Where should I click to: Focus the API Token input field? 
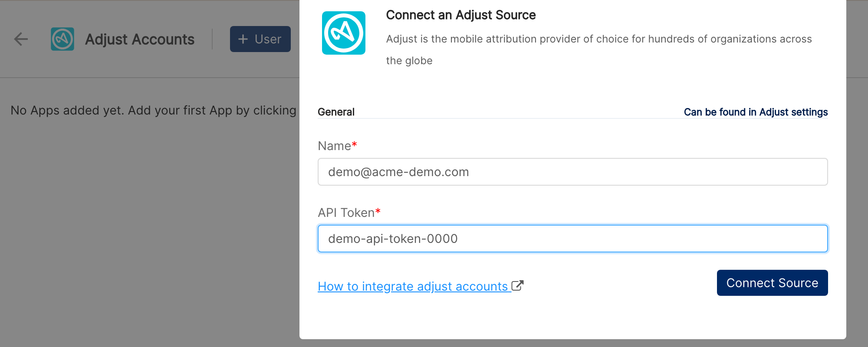(573, 239)
